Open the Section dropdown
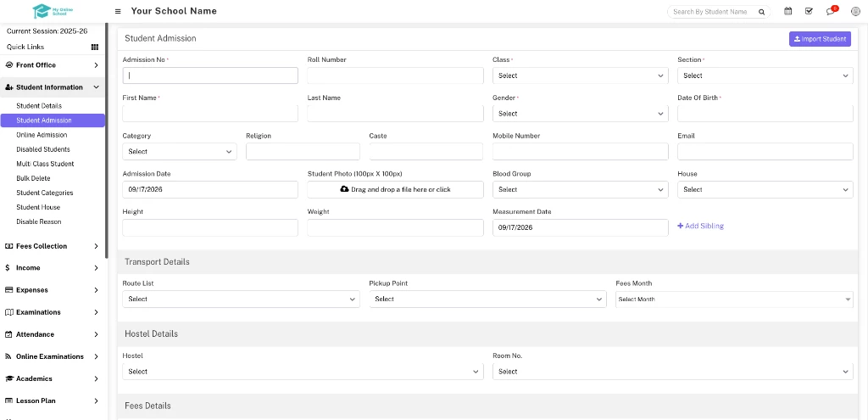The height and width of the screenshot is (420, 868). (x=765, y=76)
